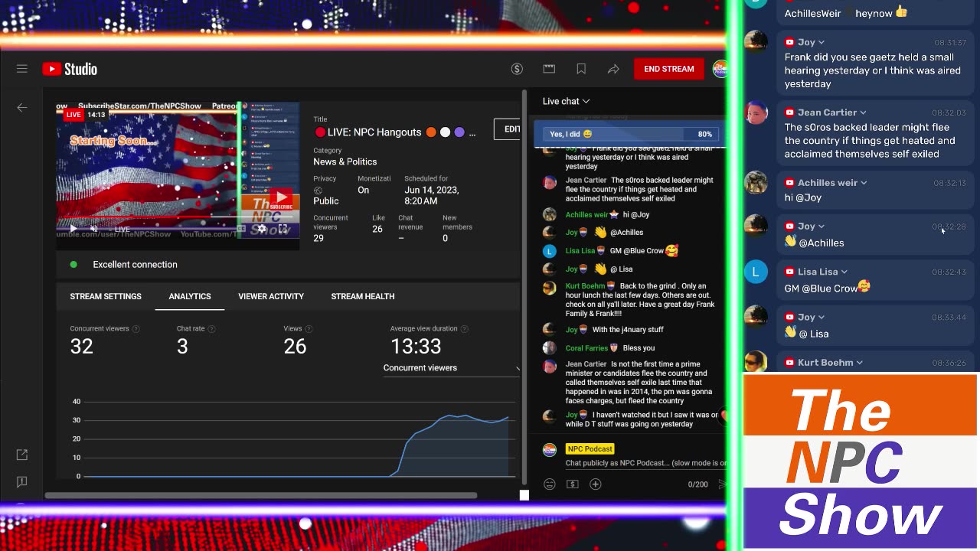Expand chevron next to Joy at 08:33:44

tap(822, 317)
